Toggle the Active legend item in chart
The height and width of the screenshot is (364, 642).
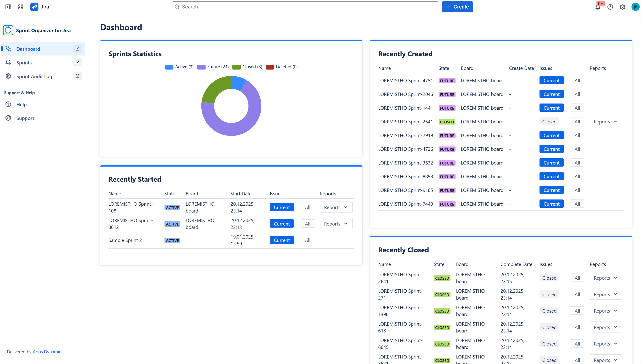(179, 67)
